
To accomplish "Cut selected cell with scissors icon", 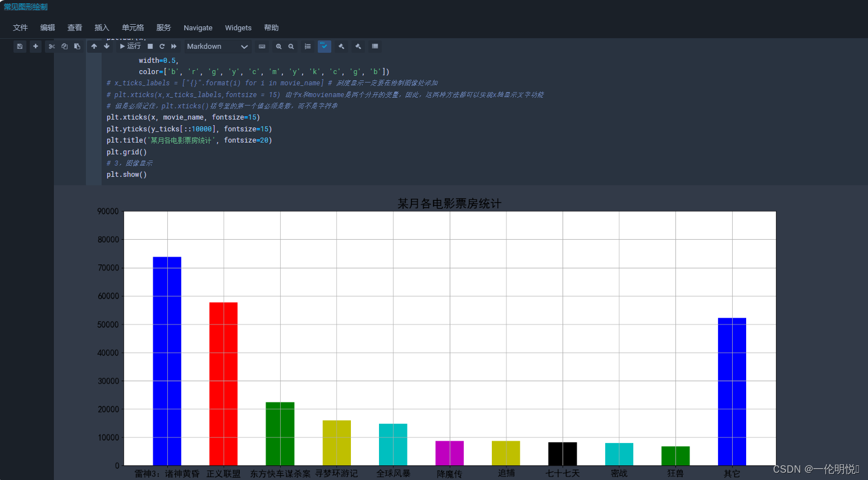I will [52, 47].
